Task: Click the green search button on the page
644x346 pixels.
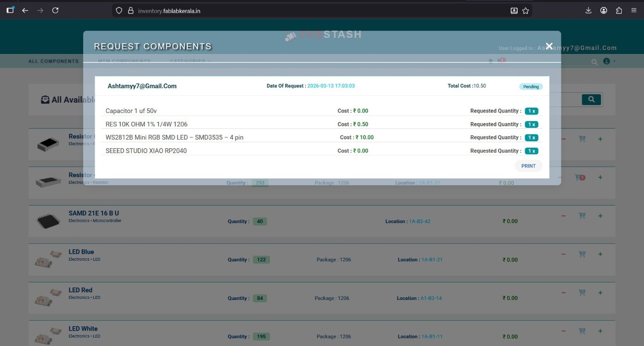Action: pyautogui.click(x=591, y=100)
